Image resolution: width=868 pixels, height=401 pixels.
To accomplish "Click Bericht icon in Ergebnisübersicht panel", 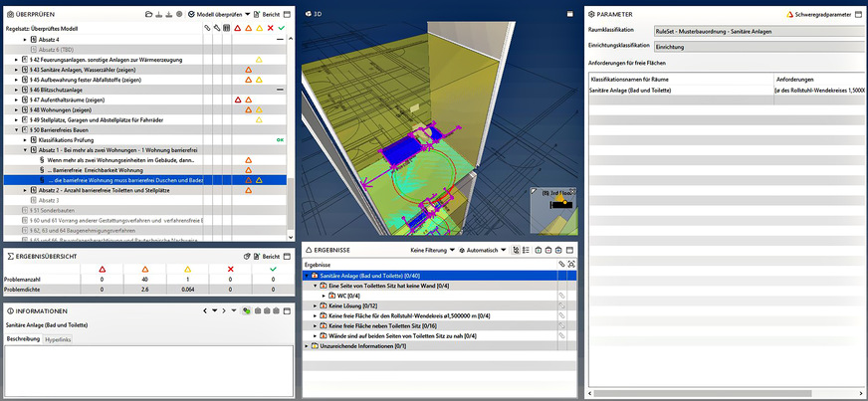I will [x=255, y=256].
